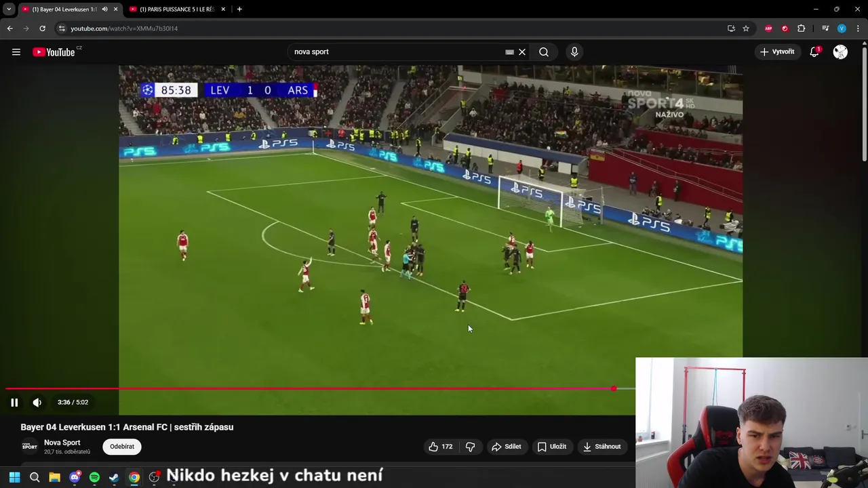Image resolution: width=868 pixels, height=488 pixels.
Task: Open Windows Start menu
Action: coord(14,477)
